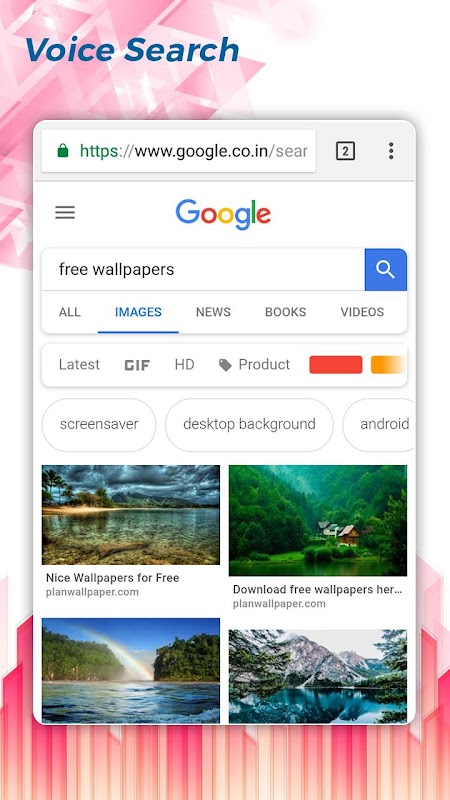Choose the red color filter swatch

[336, 365]
